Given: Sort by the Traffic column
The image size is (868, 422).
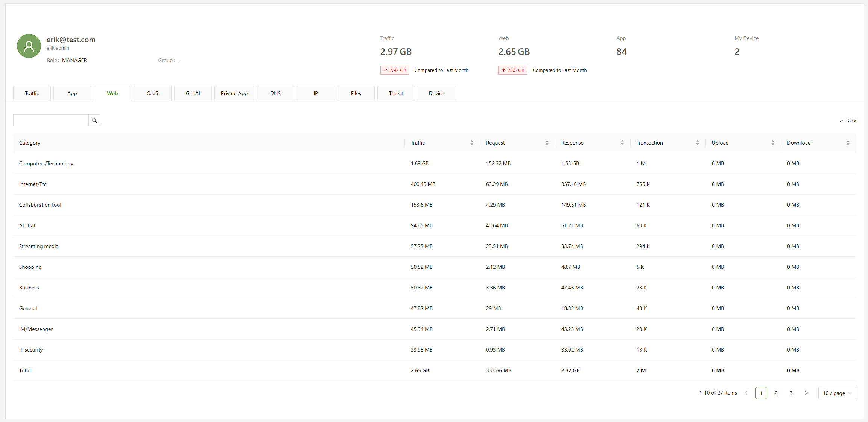Looking at the screenshot, I should pyautogui.click(x=471, y=143).
